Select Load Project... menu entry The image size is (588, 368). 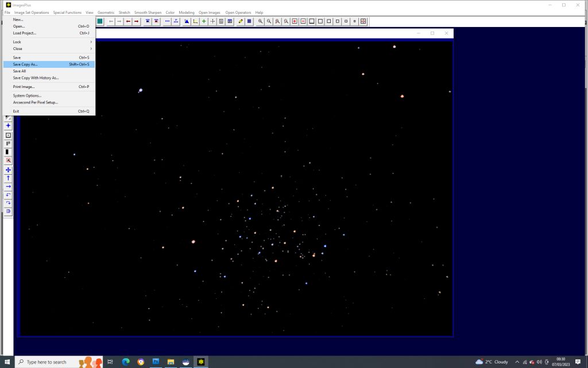tap(49, 33)
